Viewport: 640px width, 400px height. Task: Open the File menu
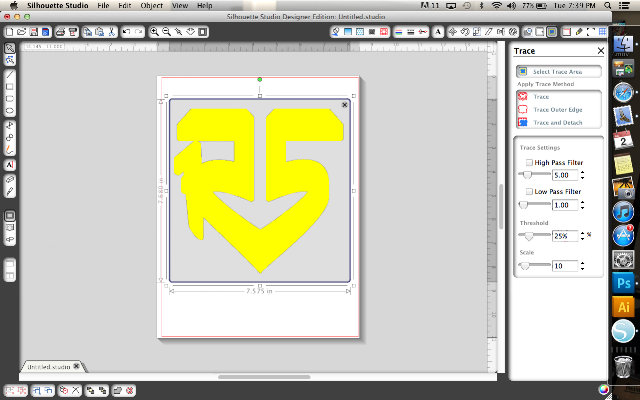pos(103,5)
